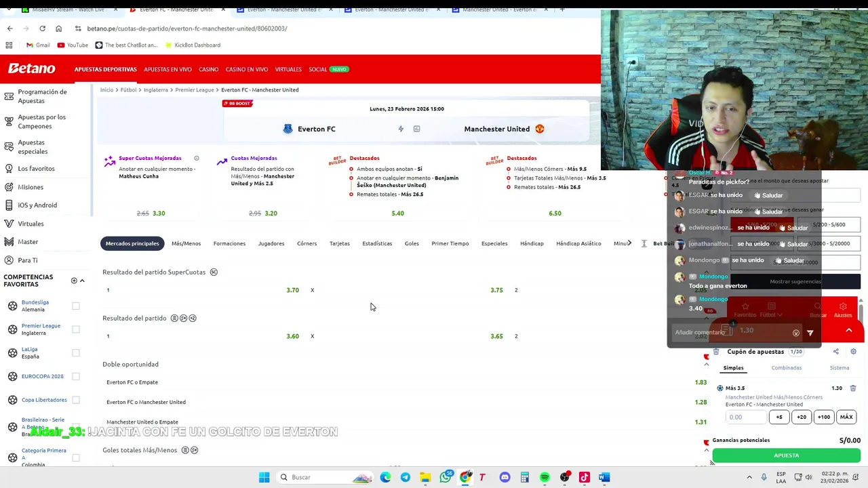
Task: Check the Premier League Inglaterra checkbox
Action: pyautogui.click(x=76, y=329)
